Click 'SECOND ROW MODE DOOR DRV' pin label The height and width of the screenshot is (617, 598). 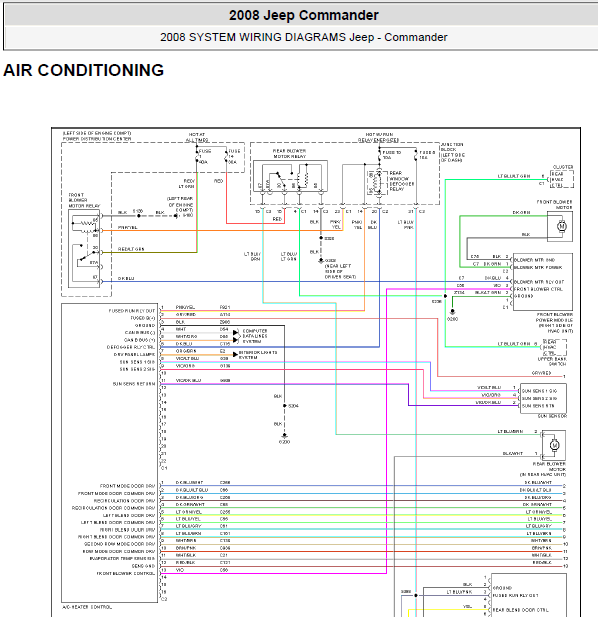point(120,544)
